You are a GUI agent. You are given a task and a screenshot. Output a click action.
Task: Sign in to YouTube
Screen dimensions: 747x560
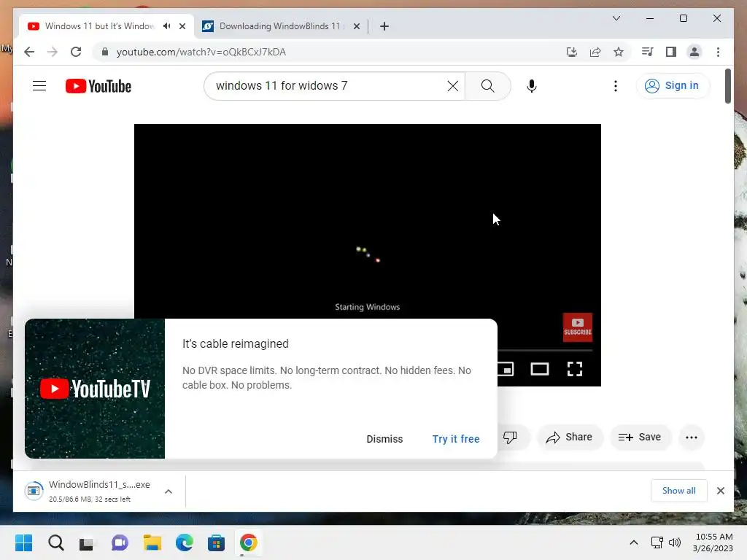[x=672, y=86]
